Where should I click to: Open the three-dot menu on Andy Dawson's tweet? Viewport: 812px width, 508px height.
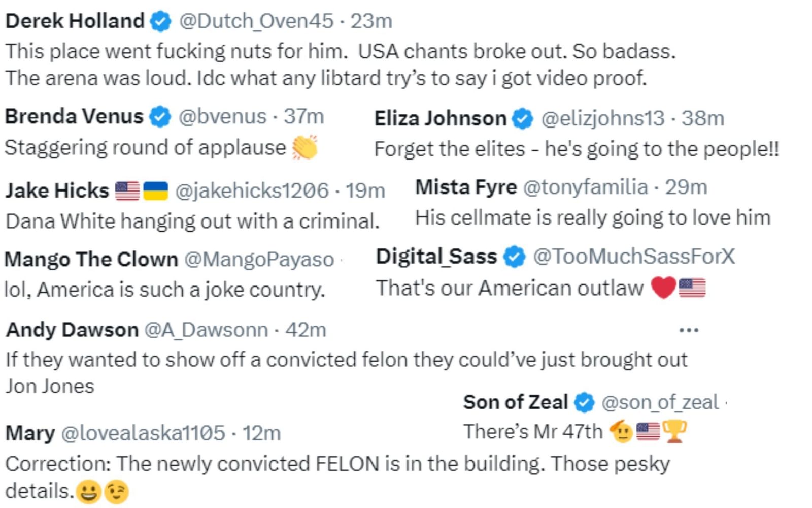[x=689, y=330]
